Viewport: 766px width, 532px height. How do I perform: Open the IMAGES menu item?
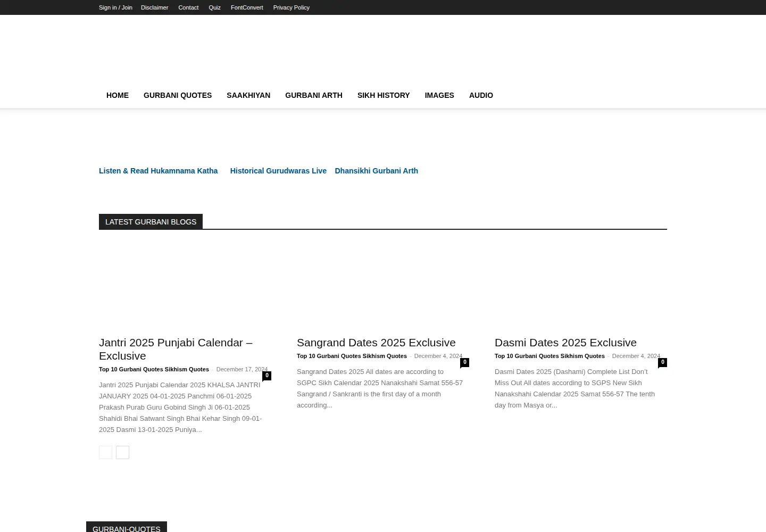[x=439, y=95]
